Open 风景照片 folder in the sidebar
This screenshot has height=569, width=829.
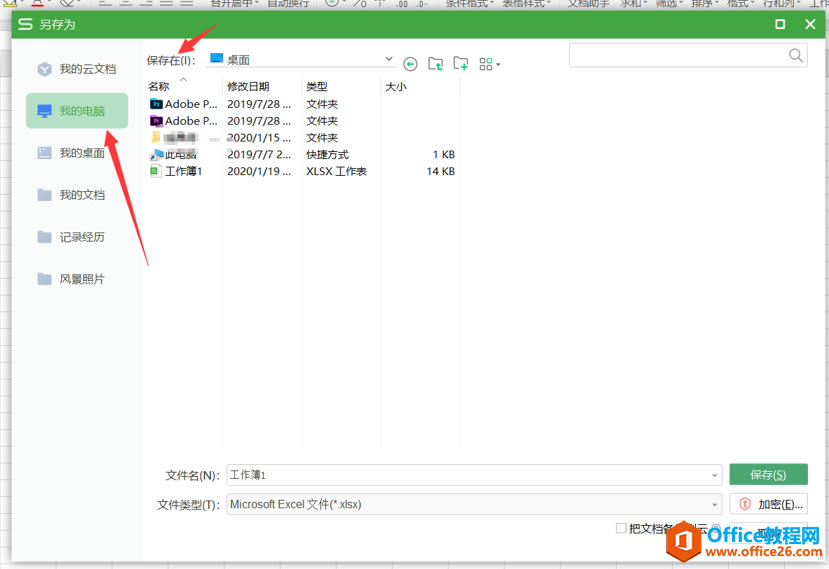(x=77, y=279)
